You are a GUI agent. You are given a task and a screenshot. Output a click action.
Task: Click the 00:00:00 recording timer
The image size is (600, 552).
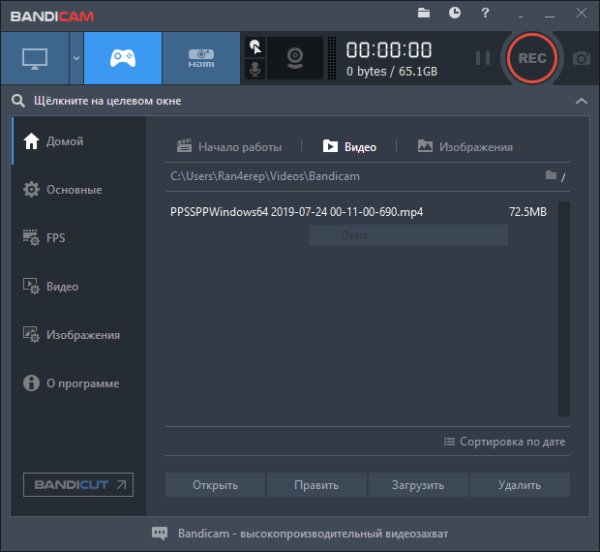[389, 50]
